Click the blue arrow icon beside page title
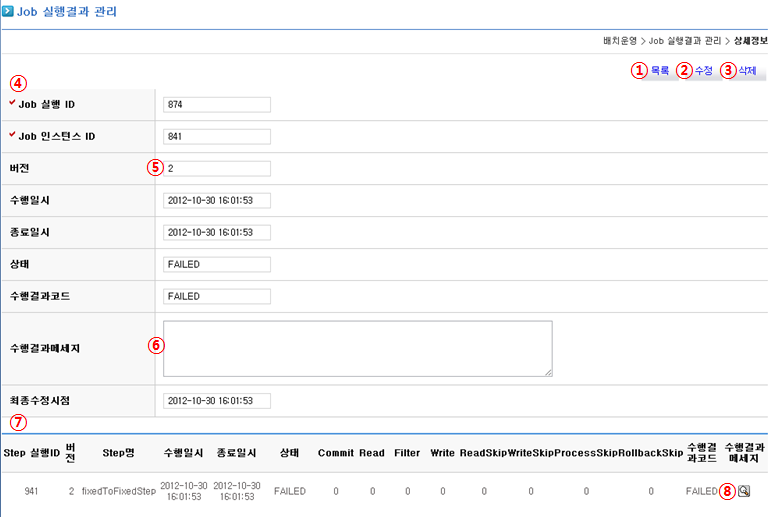 pyautogui.click(x=8, y=12)
